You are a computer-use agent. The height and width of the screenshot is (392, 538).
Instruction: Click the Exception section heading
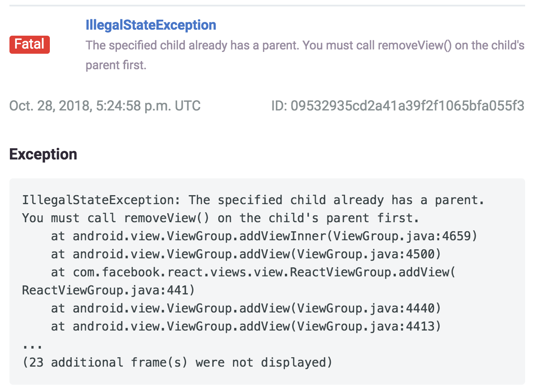[43, 154]
